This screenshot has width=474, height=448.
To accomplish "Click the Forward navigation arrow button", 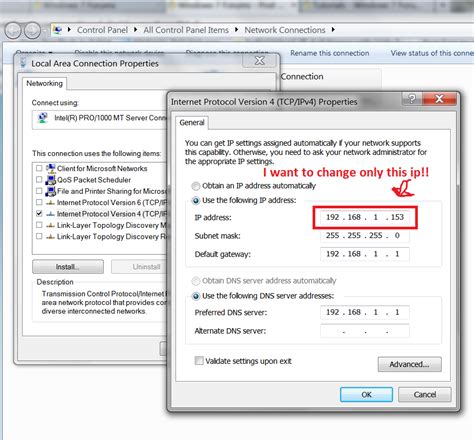I will (x=33, y=31).
